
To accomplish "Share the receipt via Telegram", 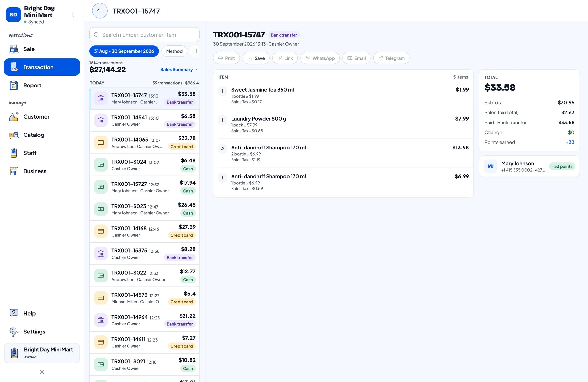I will 391,58.
